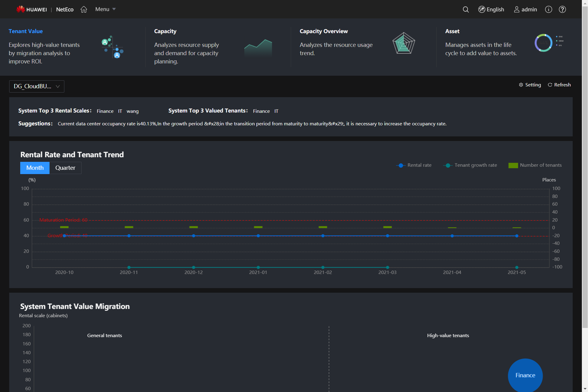Open the Setting button
The height and width of the screenshot is (392, 588).
(x=530, y=85)
